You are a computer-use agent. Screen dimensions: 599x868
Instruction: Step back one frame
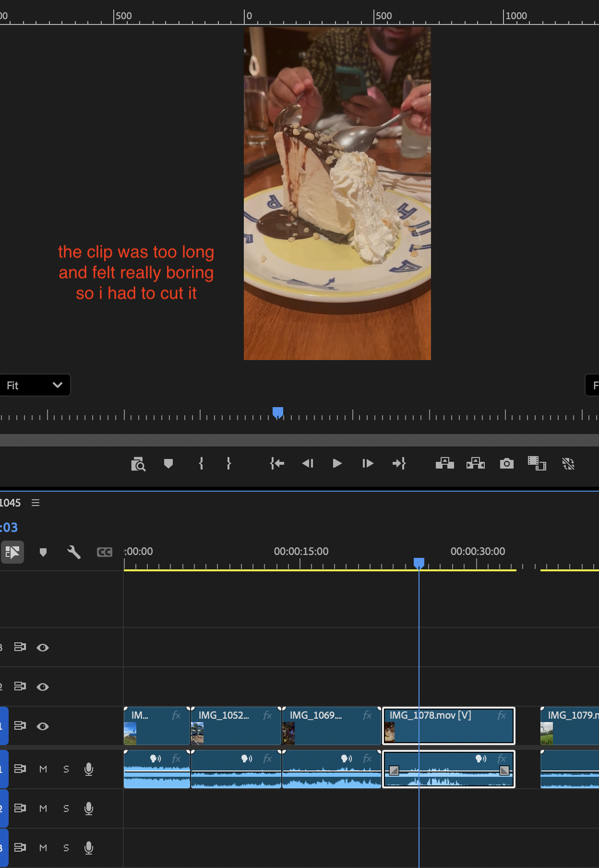pos(307,463)
